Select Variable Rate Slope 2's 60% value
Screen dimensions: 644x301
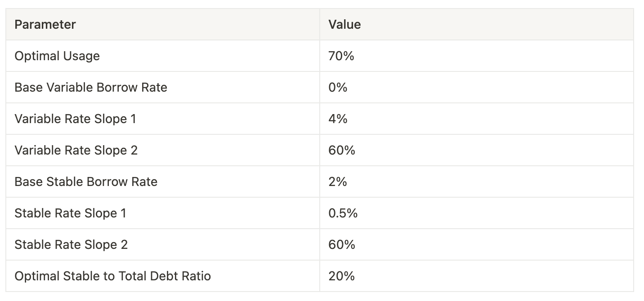pos(477,150)
